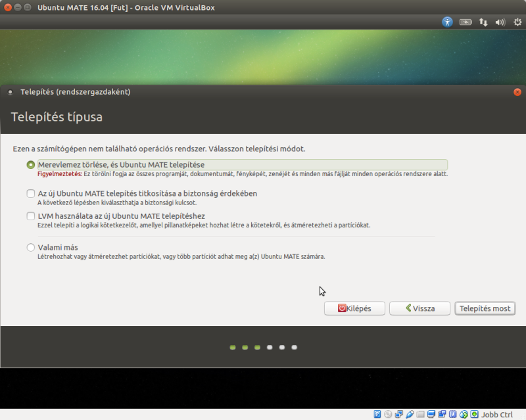
Task: Enable encryption 'titkosítása' checkbox
Action: click(30, 193)
